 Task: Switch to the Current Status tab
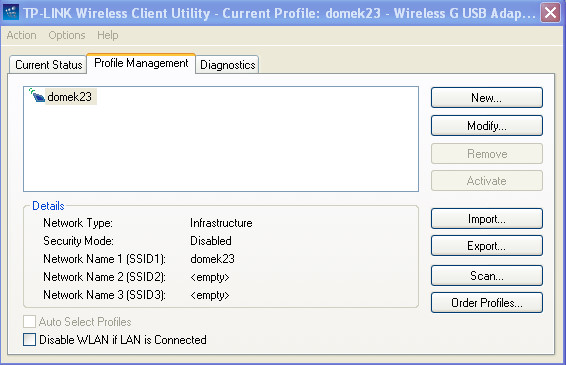tap(48, 65)
